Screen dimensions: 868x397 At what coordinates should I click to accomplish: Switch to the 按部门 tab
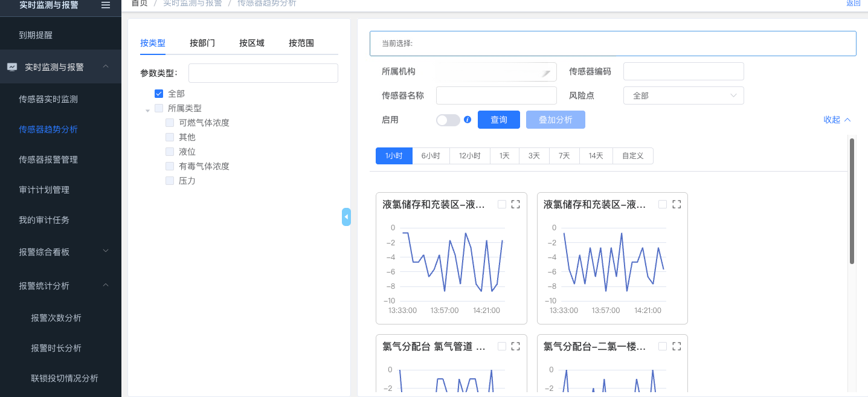(x=202, y=43)
